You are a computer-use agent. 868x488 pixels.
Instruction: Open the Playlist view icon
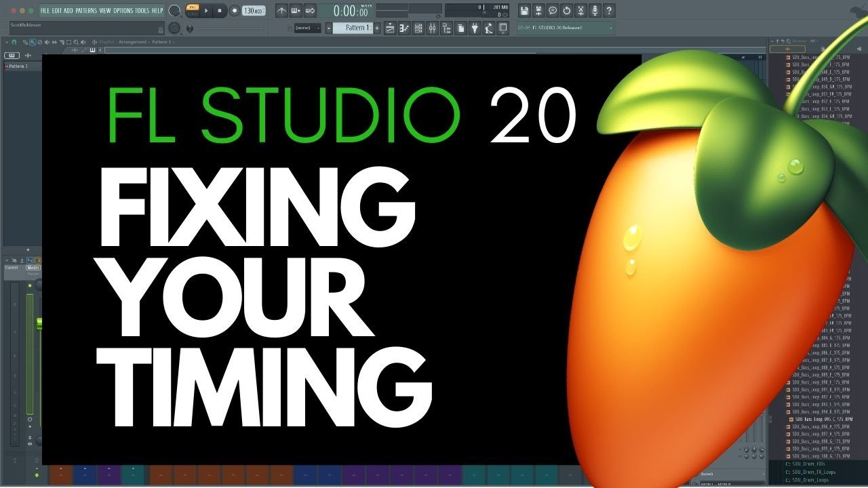click(390, 28)
